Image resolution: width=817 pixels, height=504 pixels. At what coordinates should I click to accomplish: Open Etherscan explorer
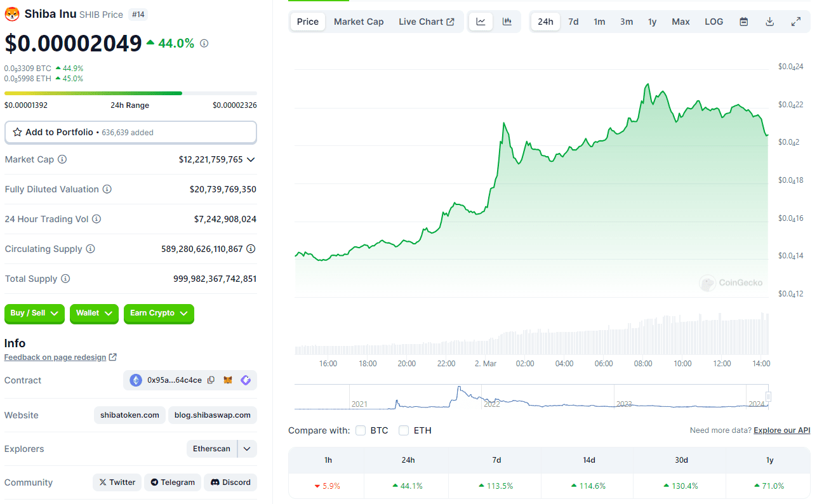click(212, 449)
